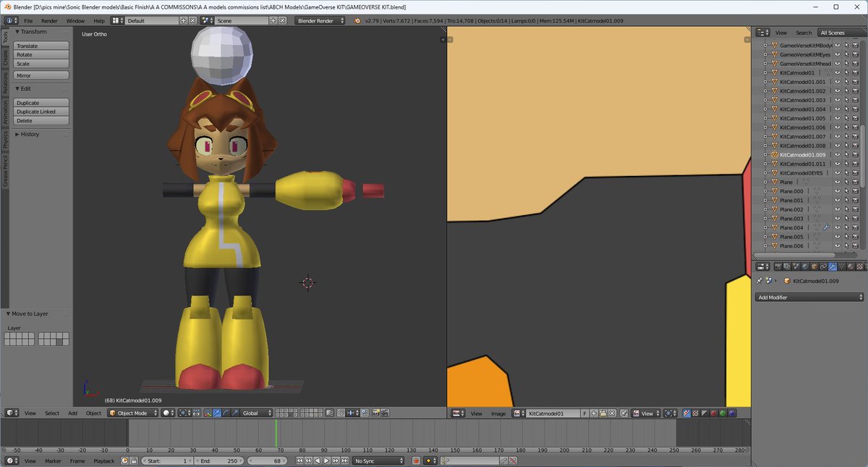Click the End frame field showing 250
The height and width of the screenshot is (467, 868).
[219, 460]
